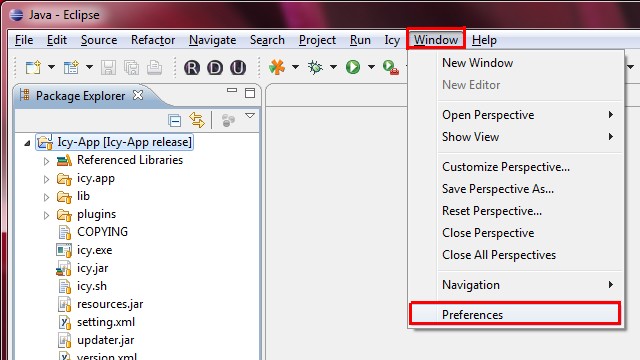Select the icy.jar file
This screenshot has width=640, height=360.
coord(92,268)
